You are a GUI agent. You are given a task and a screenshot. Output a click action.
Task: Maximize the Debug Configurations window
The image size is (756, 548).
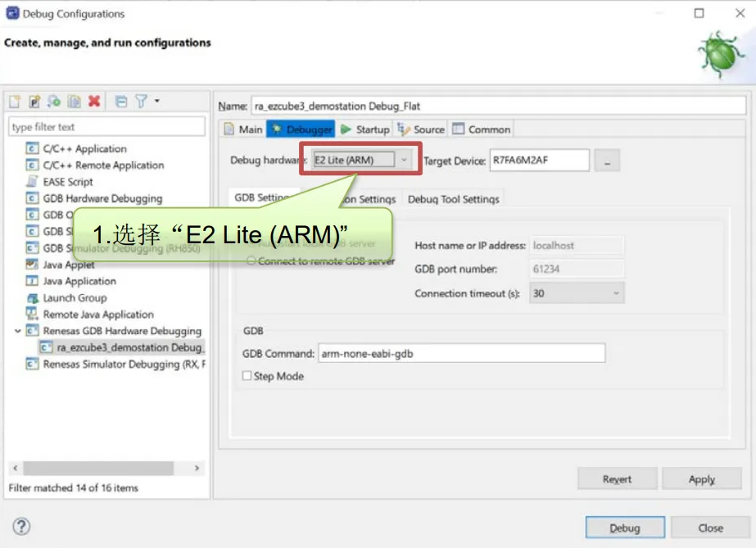(699, 13)
